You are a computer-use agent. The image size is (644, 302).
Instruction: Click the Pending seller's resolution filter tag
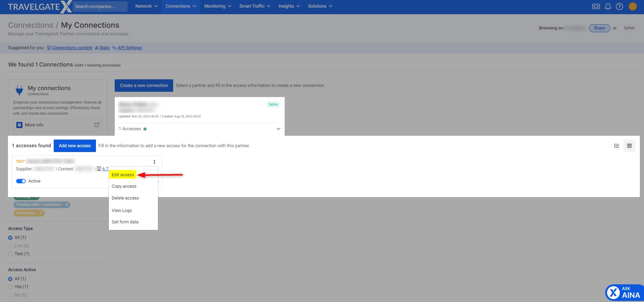42,205
